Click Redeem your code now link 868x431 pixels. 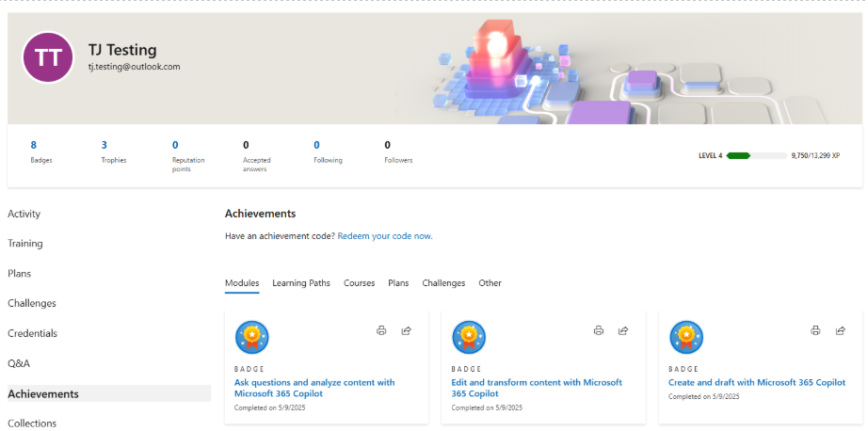[x=385, y=235]
